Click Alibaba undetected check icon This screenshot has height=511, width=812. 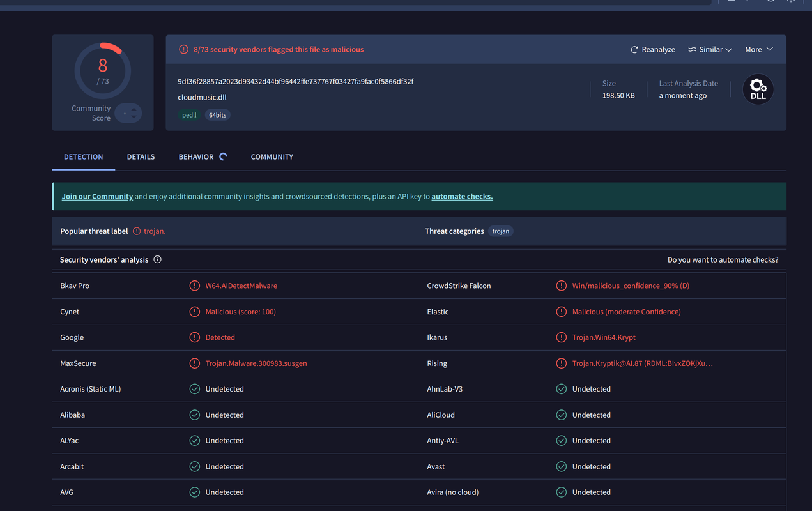tap(195, 415)
